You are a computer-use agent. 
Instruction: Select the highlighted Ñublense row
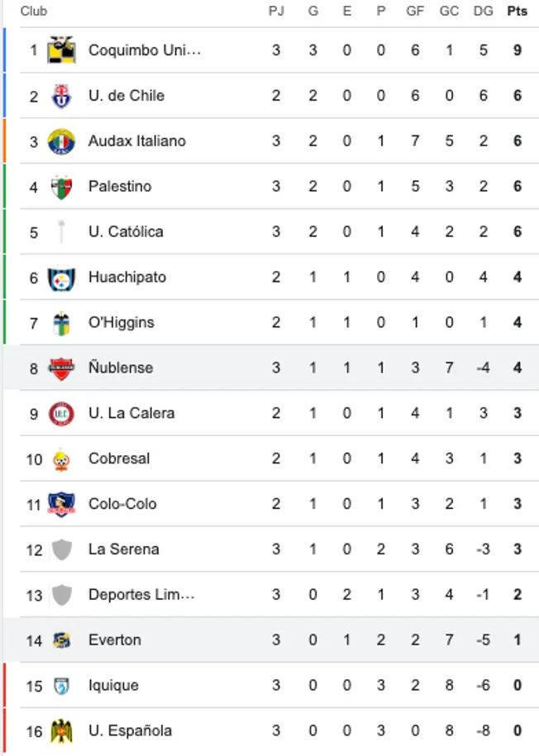tap(269, 368)
